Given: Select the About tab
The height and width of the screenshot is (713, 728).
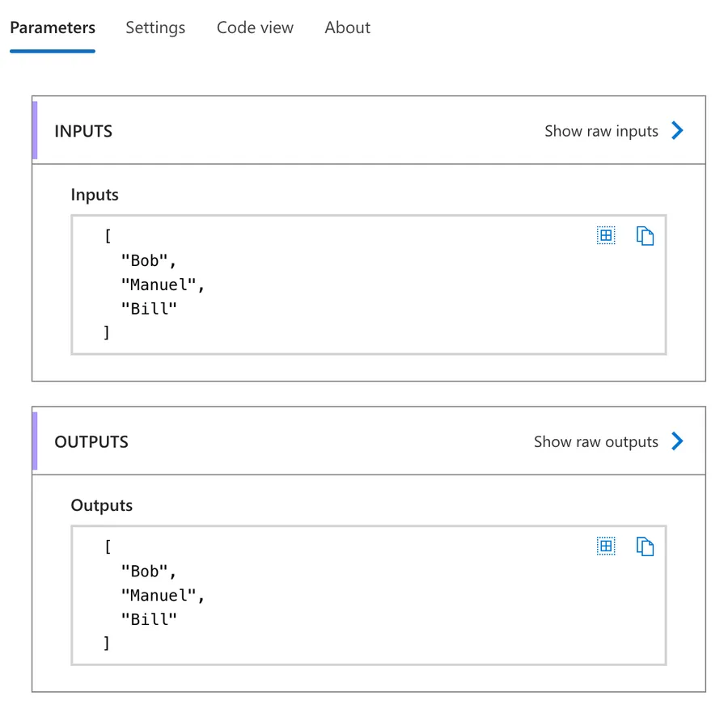Looking at the screenshot, I should coord(348,27).
